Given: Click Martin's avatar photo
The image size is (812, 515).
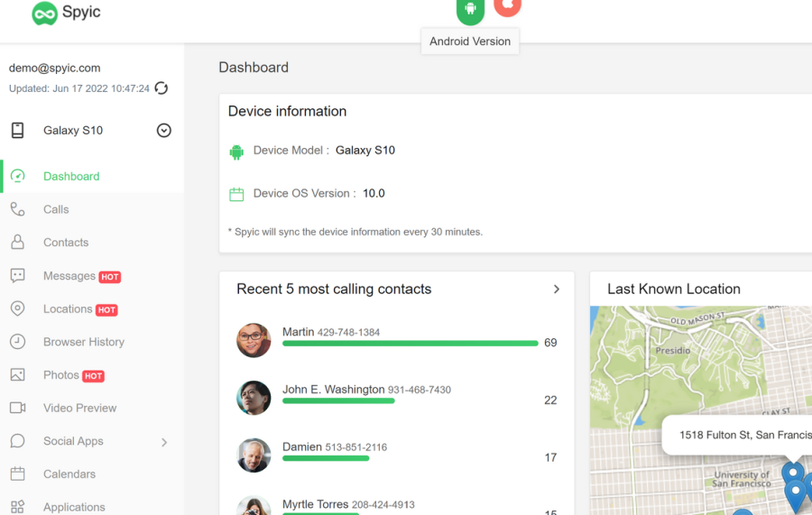Looking at the screenshot, I should (254, 341).
